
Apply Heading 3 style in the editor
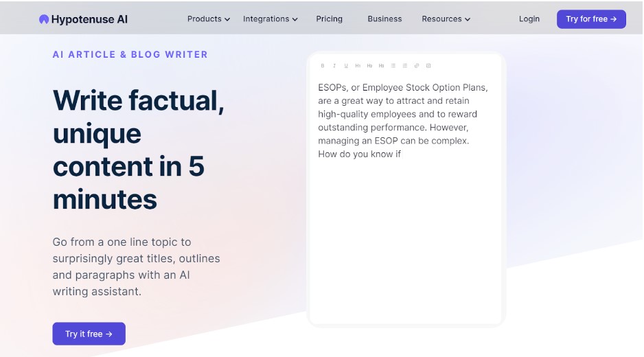tap(381, 66)
